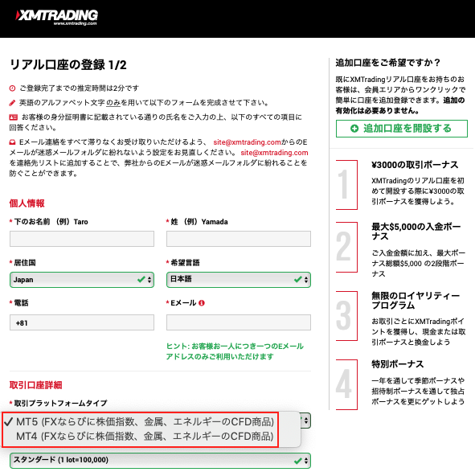Click 取引口座詳細 section heading
Screen dimensions: 475x476
pos(36,385)
